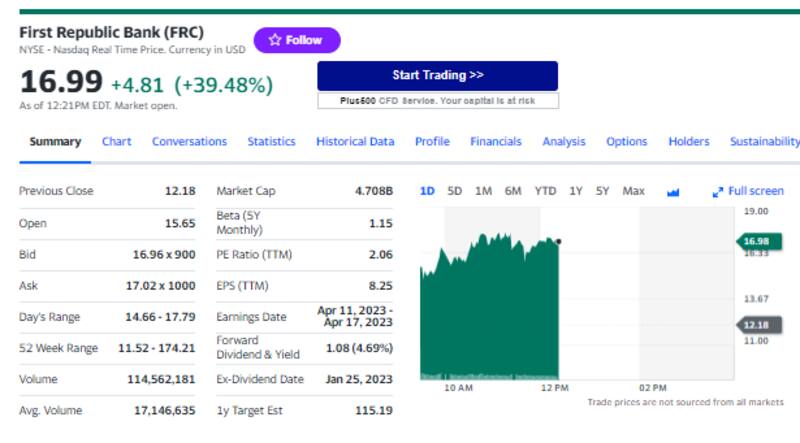This screenshot has height=443, width=800.
Task: Open the Holders tab
Action: tap(688, 142)
